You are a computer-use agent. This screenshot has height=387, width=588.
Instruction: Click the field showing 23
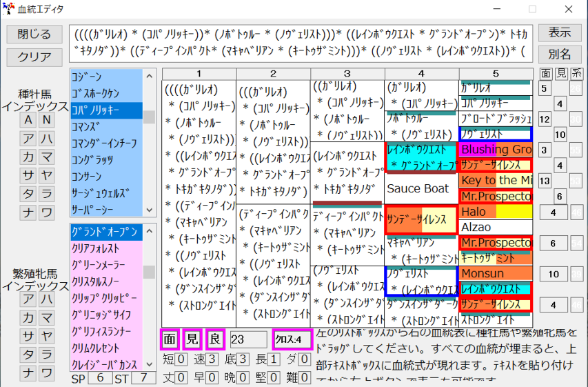pyautogui.click(x=248, y=339)
